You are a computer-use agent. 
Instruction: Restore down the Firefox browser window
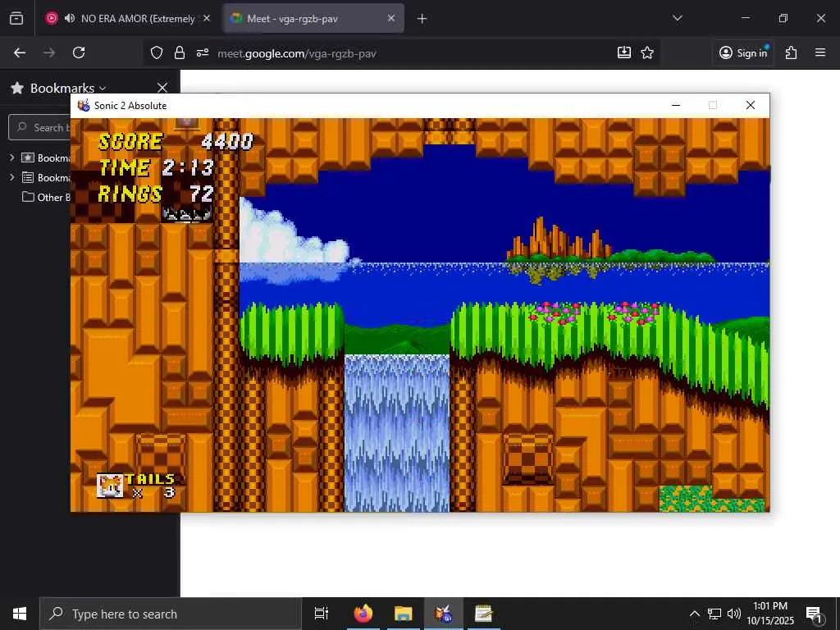click(x=783, y=18)
